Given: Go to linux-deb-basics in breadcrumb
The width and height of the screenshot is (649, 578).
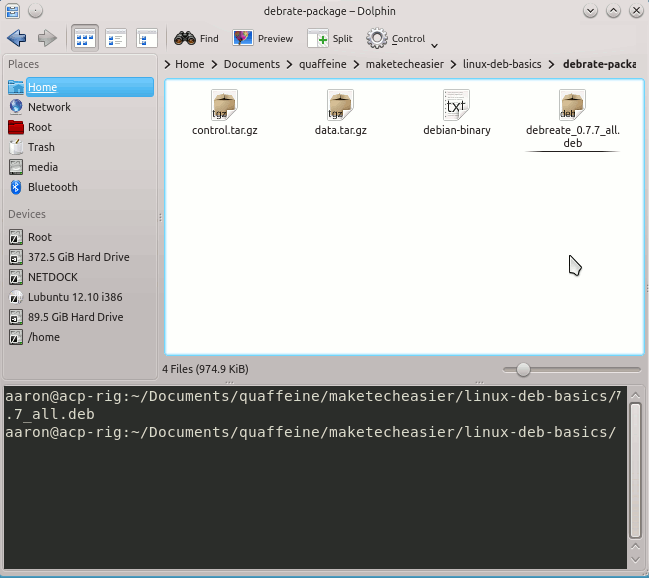Looking at the screenshot, I should click(x=502, y=64).
